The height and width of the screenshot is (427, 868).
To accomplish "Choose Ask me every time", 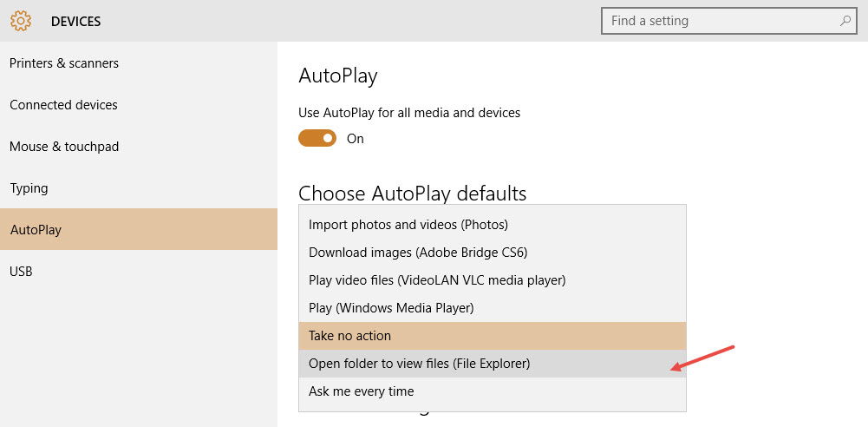I will click(493, 391).
